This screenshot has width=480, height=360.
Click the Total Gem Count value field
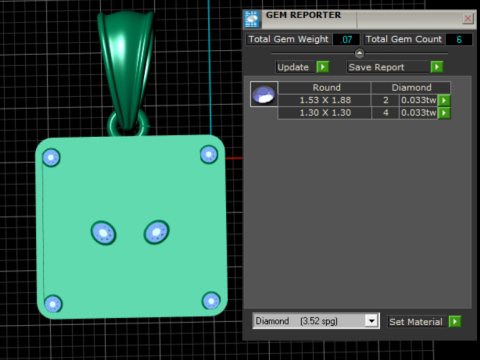tap(459, 39)
